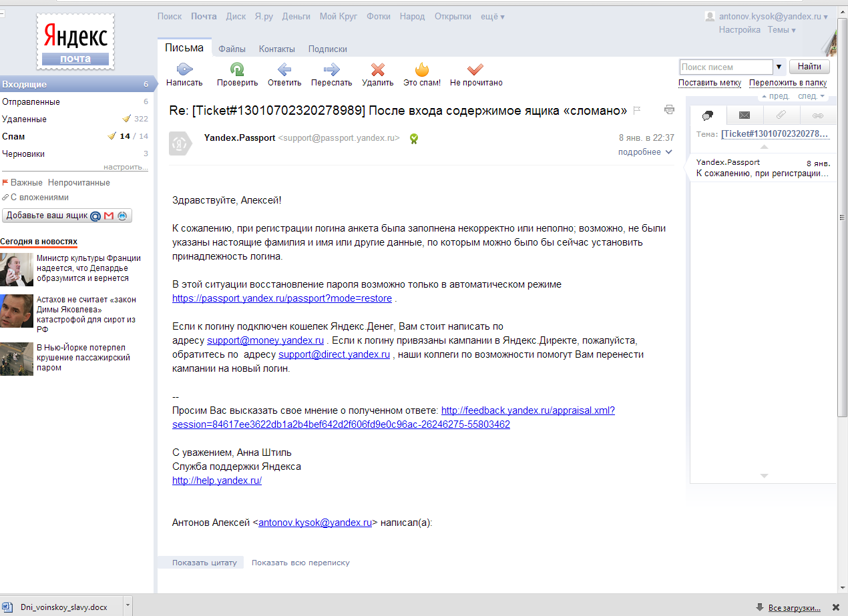Screen dimensions: 848x616
Task: Click настроить folders link
Action: (126, 167)
